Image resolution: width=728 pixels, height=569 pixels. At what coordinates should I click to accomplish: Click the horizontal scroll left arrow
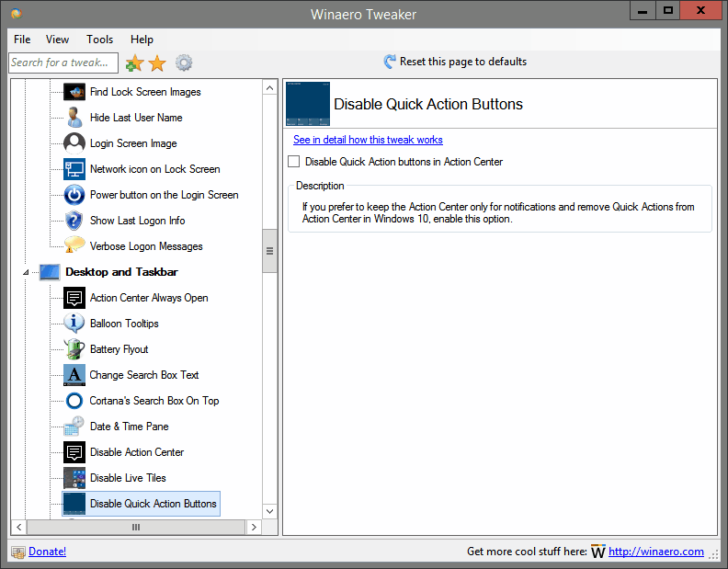19,528
